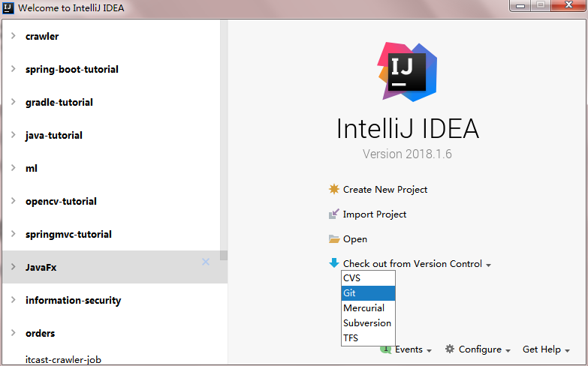Click the IntelliJ IDEA logo
Viewport: 588px width, 366px height.
[x=407, y=71]
